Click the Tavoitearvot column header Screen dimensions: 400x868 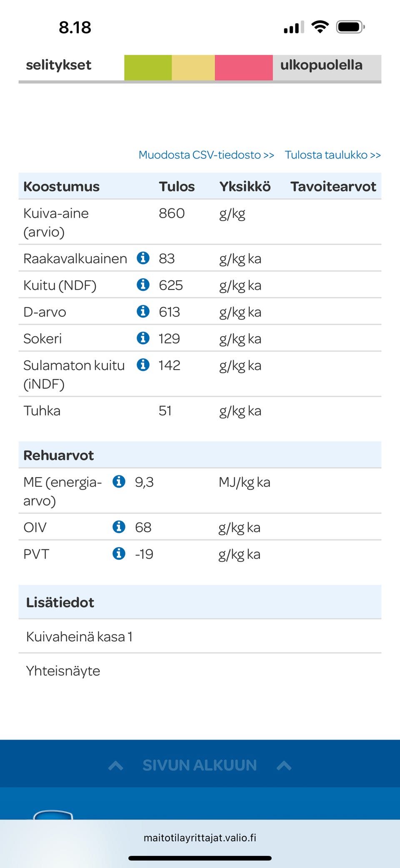(x=333, y=186)
